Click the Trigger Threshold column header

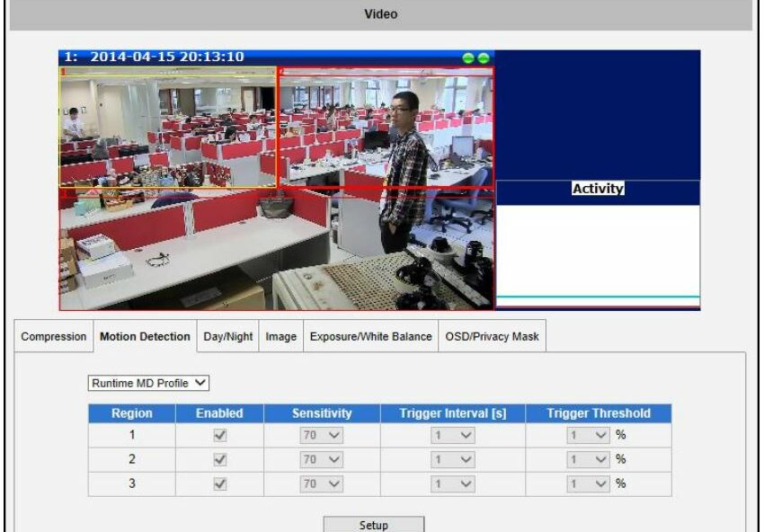tap(599, 413)
